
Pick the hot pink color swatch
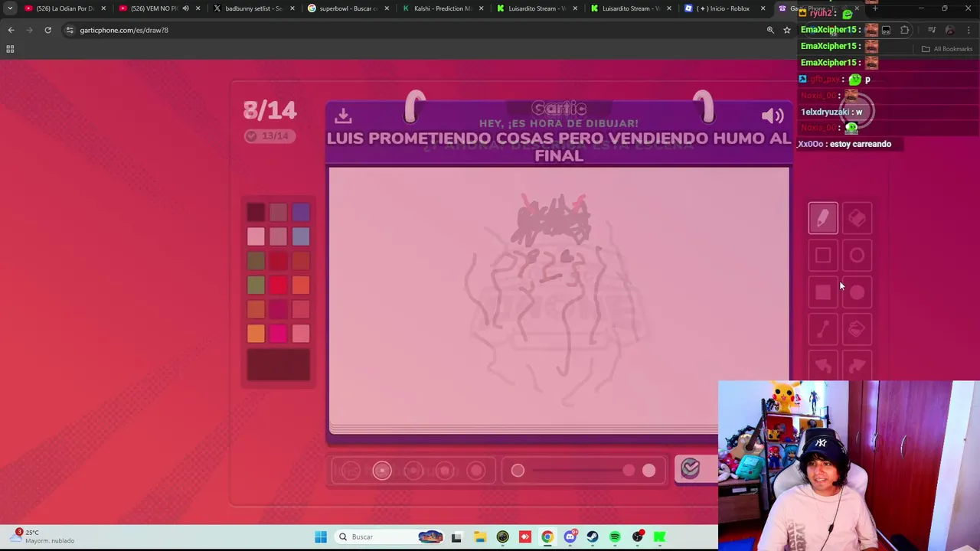click(278, 334)
